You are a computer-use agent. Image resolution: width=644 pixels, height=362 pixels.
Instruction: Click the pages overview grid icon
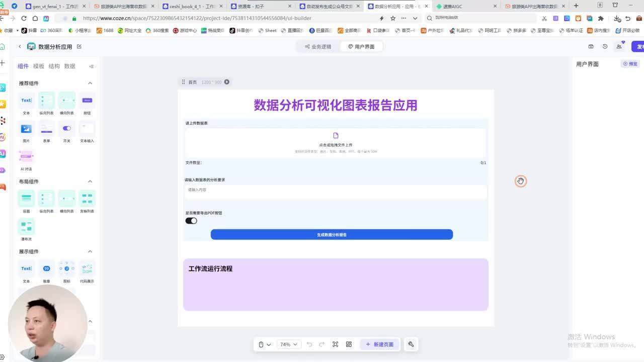tap(349, 344)
